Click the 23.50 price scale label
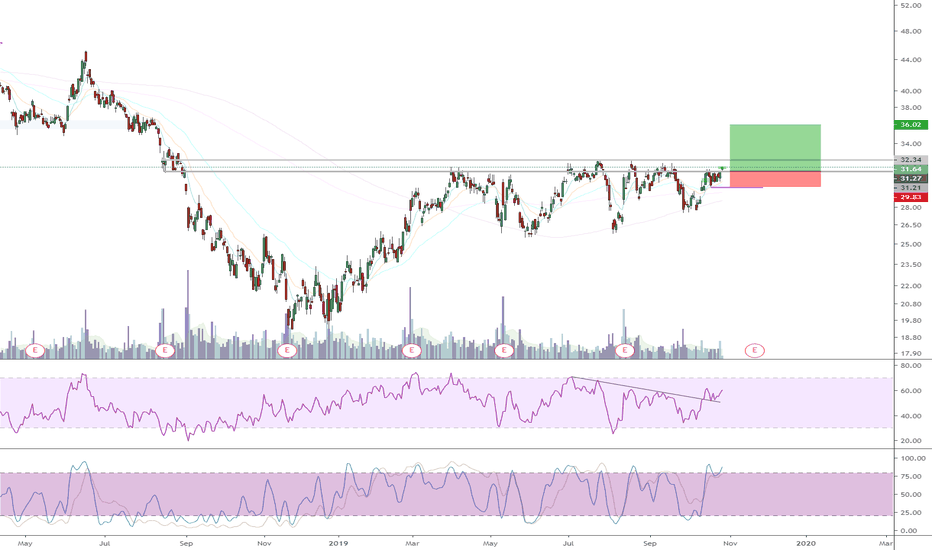 pyautogui.click(x=911, y=265)
